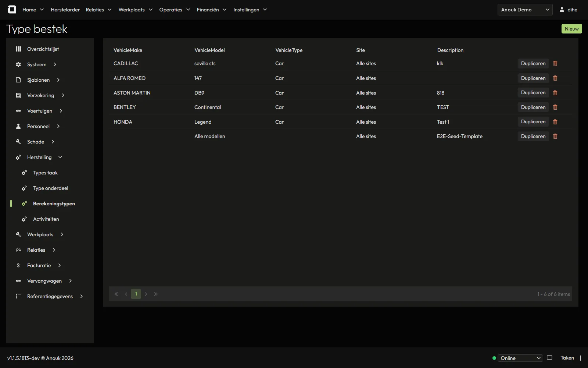Duplicate the CADILLAC seville sts row

click(x=533, y=63)
